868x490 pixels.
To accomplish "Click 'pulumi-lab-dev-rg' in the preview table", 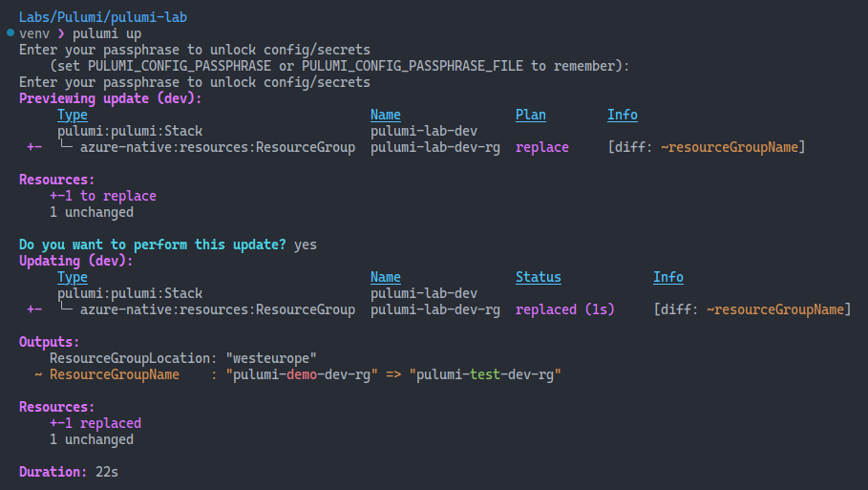I will click(435, 147).
